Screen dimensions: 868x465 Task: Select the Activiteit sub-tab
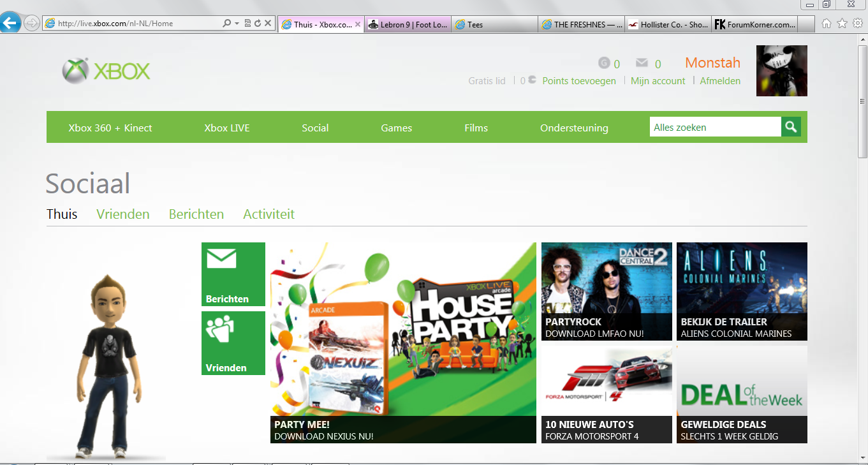[x=268, y=214]
